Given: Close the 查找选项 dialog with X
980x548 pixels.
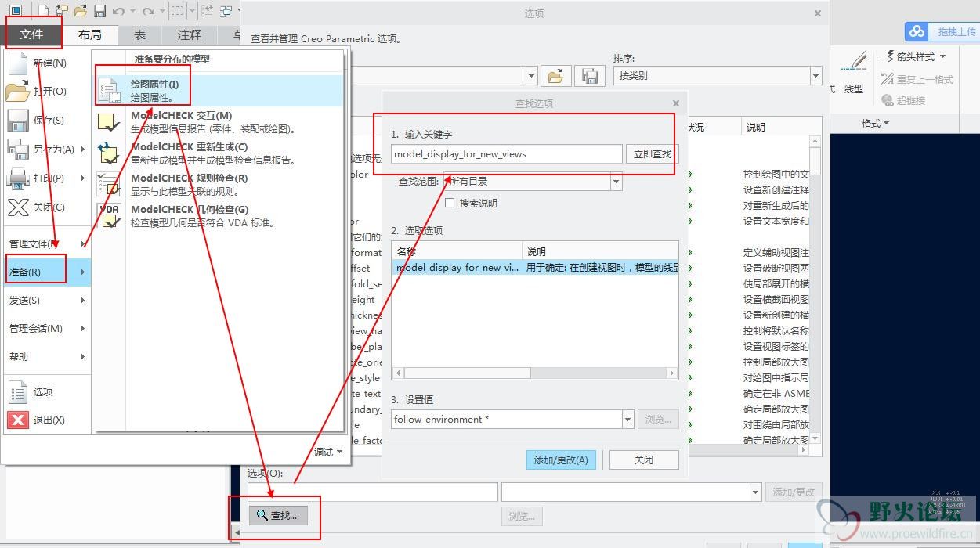Looking at the screenshot, I should click(676, 103).
